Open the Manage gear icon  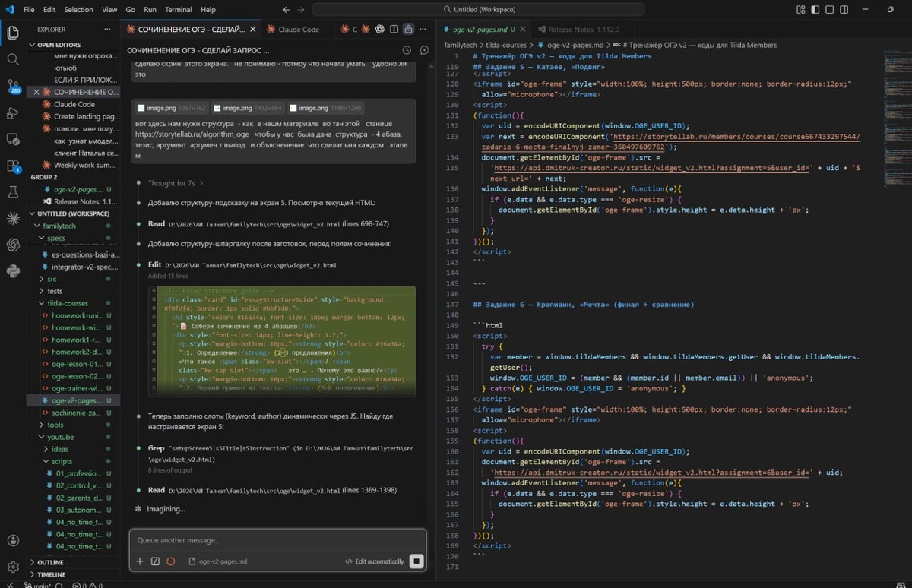(x=13, y=567)
